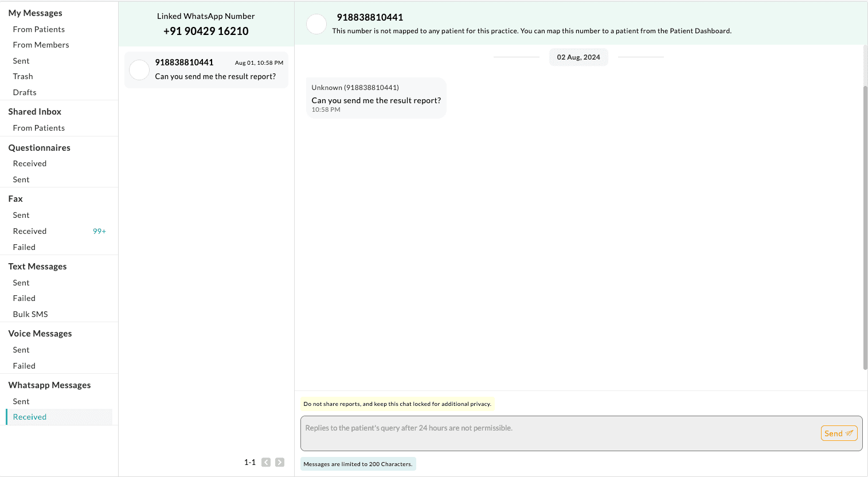Viewport: 868px width, 477px height.
Task: Open Failed under Fax section
Action: [x=24, y=247]
